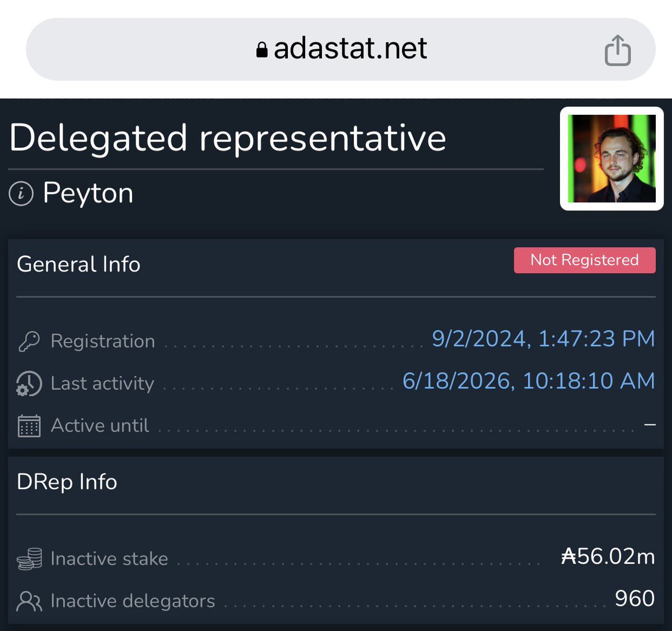
Task: Tap the ₳56.02m inactive stake value
Action: [608, 557]
